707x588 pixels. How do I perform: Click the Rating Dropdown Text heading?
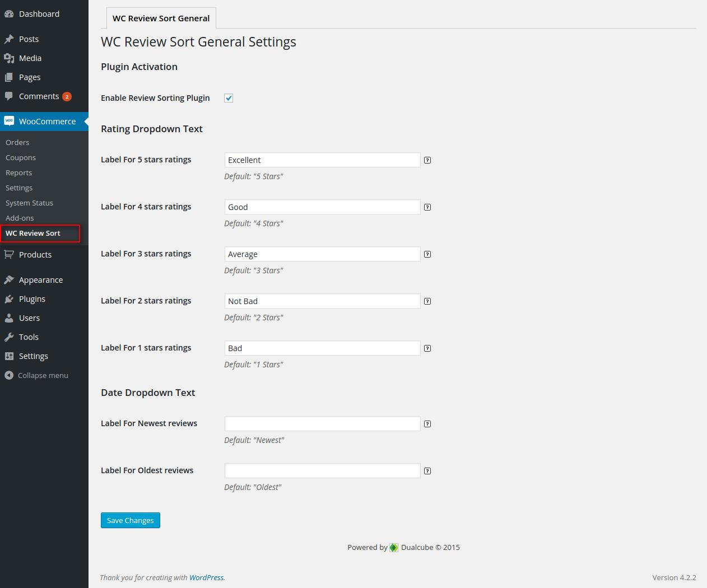click(152, 129)
